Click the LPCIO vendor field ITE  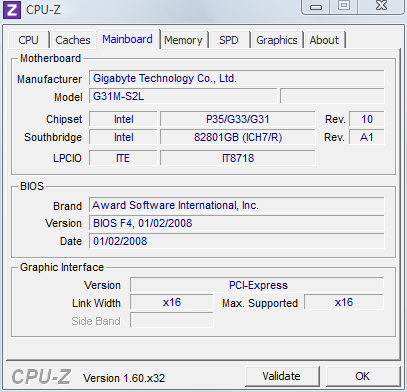123,158
